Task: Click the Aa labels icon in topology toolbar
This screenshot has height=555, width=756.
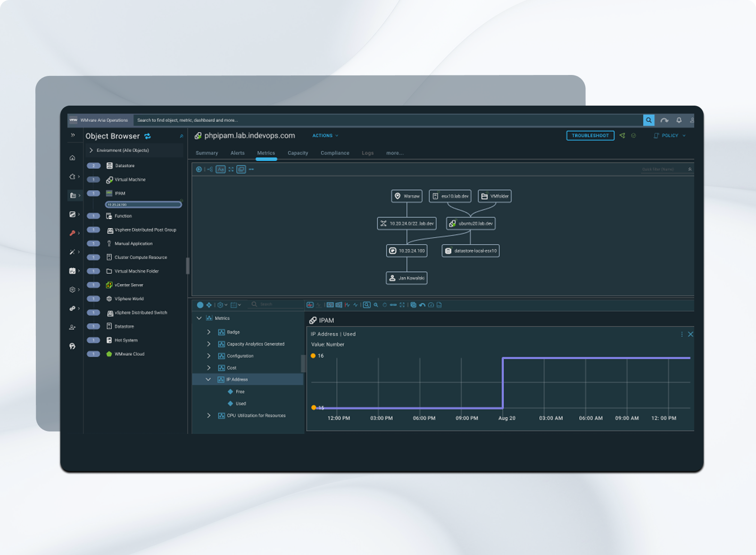Action: (x=221, y=169)
